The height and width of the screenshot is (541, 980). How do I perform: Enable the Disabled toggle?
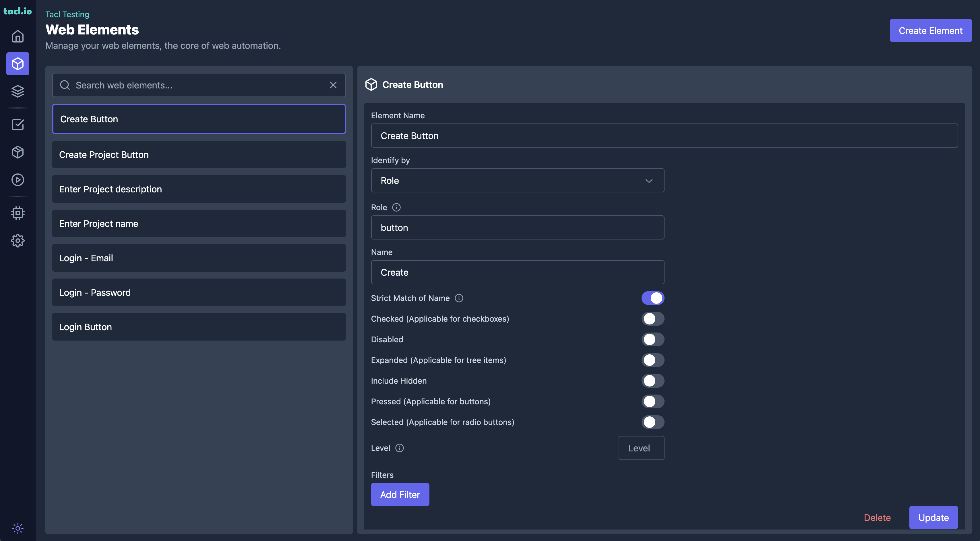tap(653, 340)
